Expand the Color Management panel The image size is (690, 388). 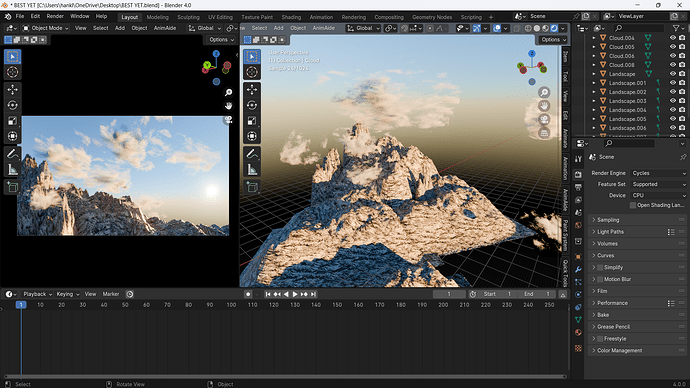[x=637, y=351]
